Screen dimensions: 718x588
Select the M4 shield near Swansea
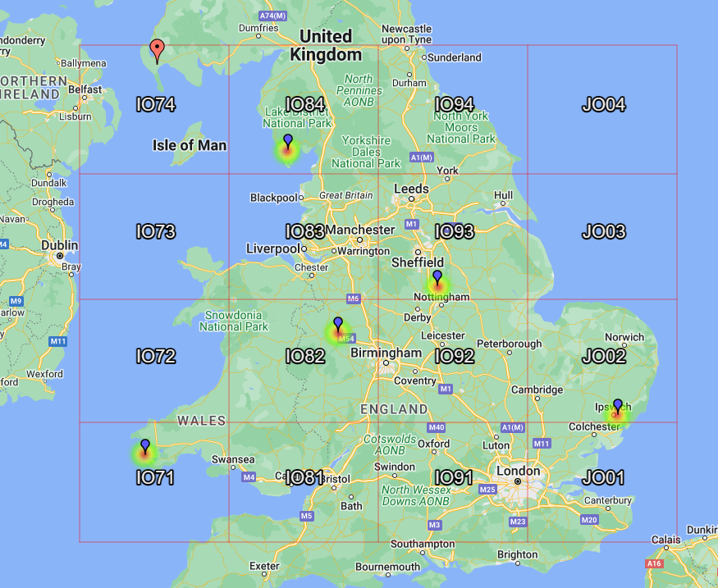tap(249, 477)
